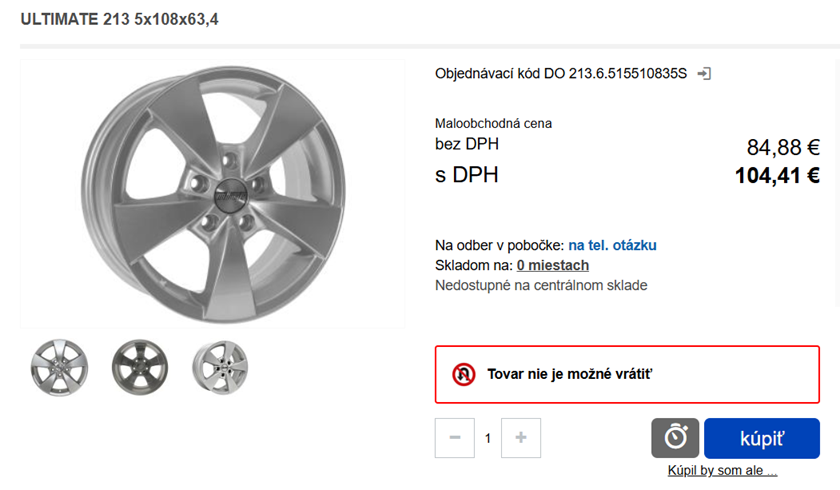Click the no-return warning icon
This screenshot has width=840, height=490.
point(463,374)
